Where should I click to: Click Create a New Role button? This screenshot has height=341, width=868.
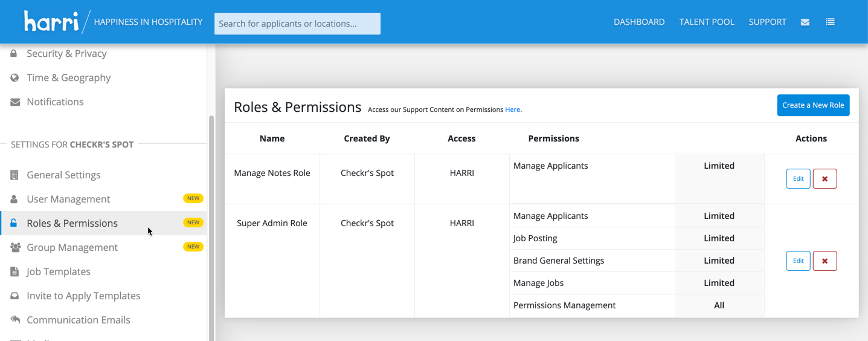click(813, 105)
